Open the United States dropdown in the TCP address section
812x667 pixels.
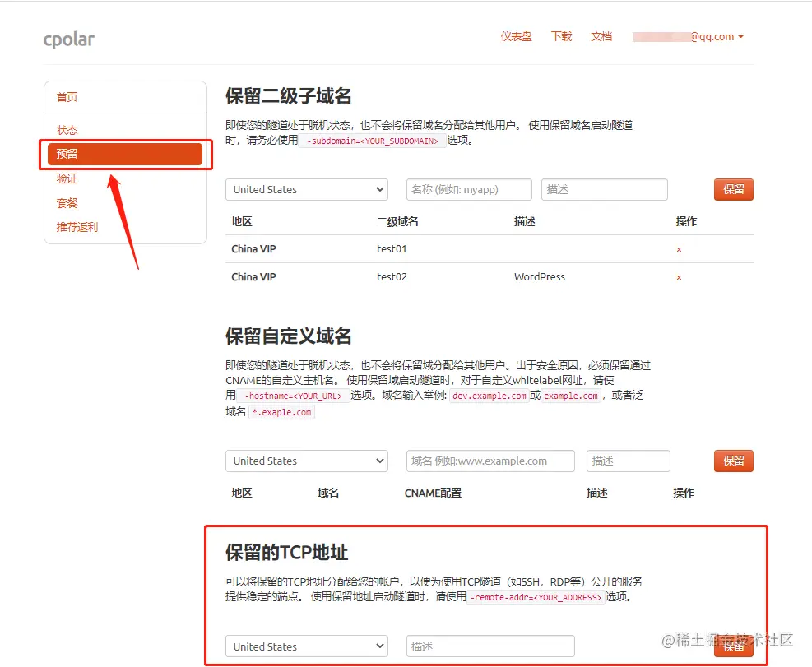click(x=306, y=646)
